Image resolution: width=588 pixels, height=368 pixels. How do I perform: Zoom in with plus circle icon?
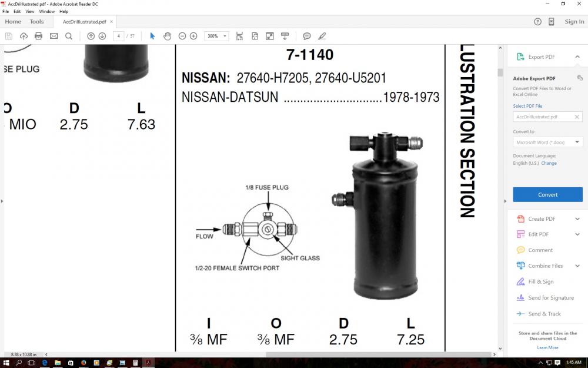pos(193,36)
